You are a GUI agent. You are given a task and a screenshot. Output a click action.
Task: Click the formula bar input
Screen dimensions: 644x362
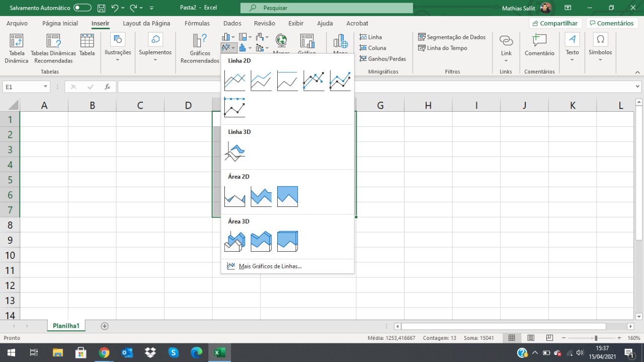pos(376,87)
